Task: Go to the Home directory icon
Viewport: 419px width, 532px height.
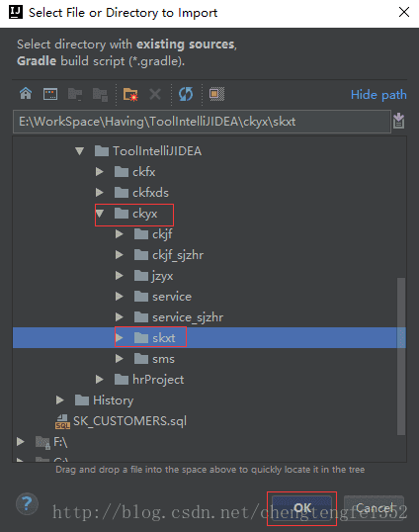Action: [26, 94]
